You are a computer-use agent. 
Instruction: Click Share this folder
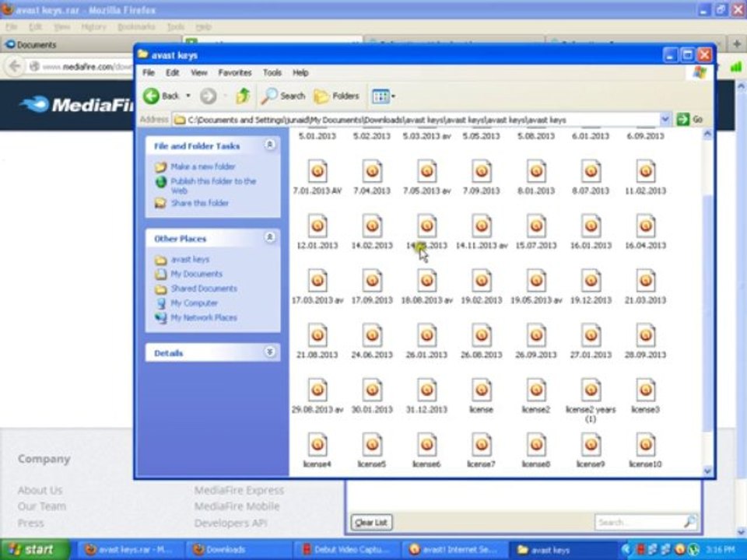tap(200, 203)
